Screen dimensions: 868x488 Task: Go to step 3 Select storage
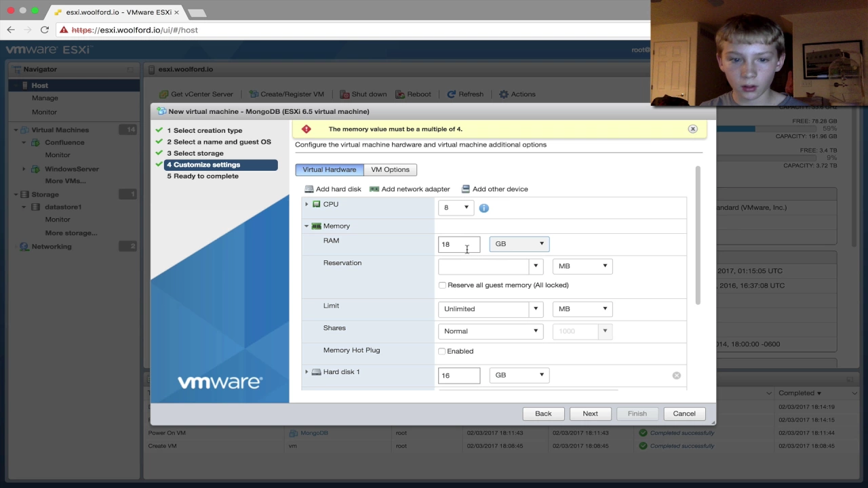coord(195,153)
